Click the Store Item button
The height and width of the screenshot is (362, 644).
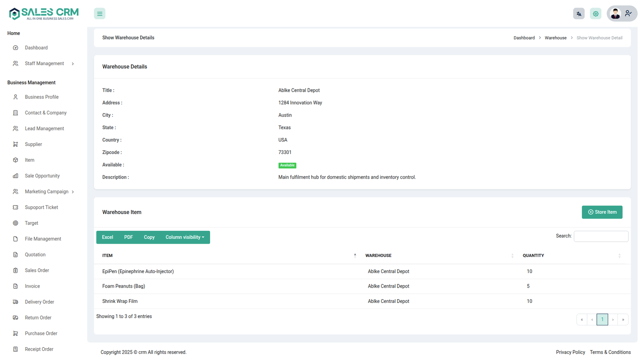coord(602,212)
